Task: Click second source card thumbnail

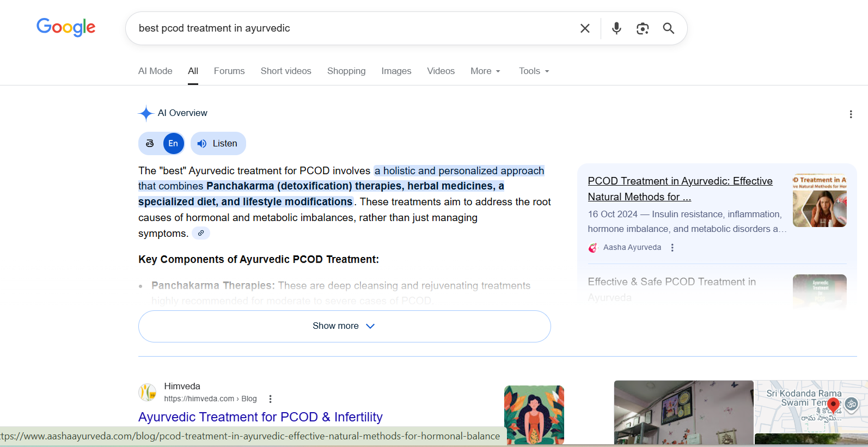Action: (820, 292)
